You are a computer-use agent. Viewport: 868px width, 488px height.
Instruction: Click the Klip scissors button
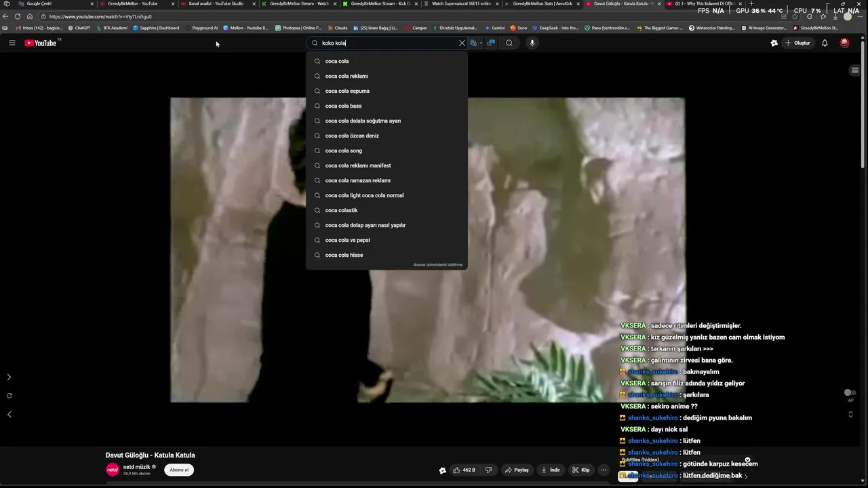581,470
